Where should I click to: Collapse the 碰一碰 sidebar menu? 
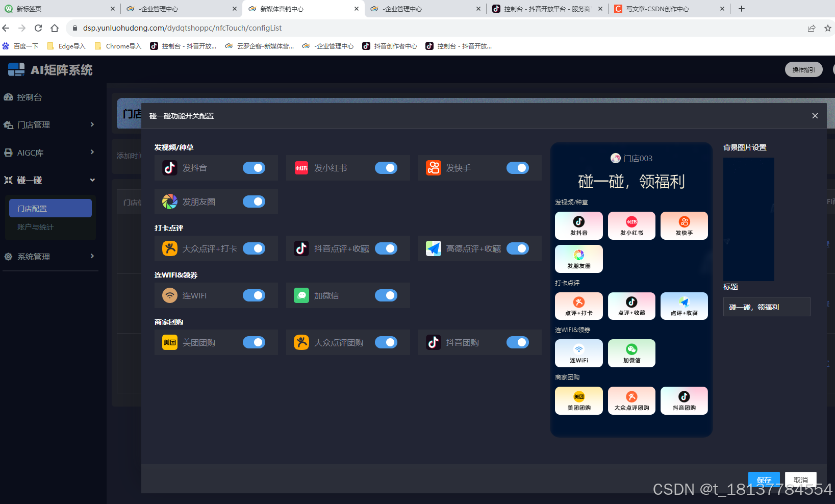click(x=49, y=180)
